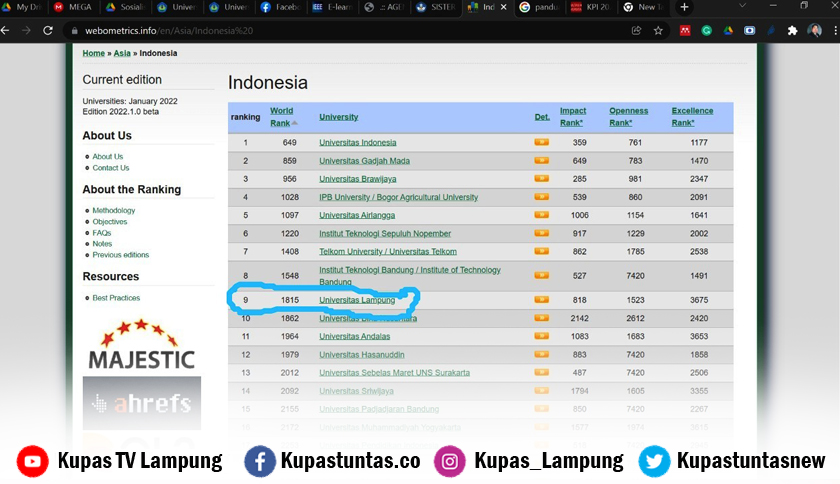Open details icon for Institut Teknologi Bandung
Screen dimensions: 840x484
click(542, 275)
